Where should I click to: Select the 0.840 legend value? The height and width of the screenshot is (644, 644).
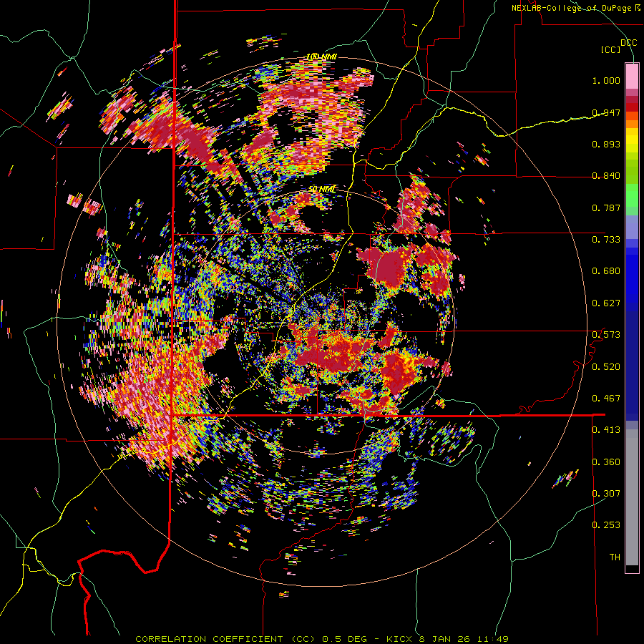pos(606,176)
